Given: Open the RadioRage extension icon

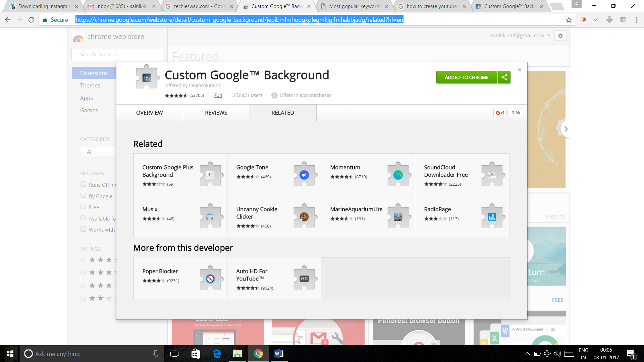Looking at the screenshot, I should [x=492, y=217].
